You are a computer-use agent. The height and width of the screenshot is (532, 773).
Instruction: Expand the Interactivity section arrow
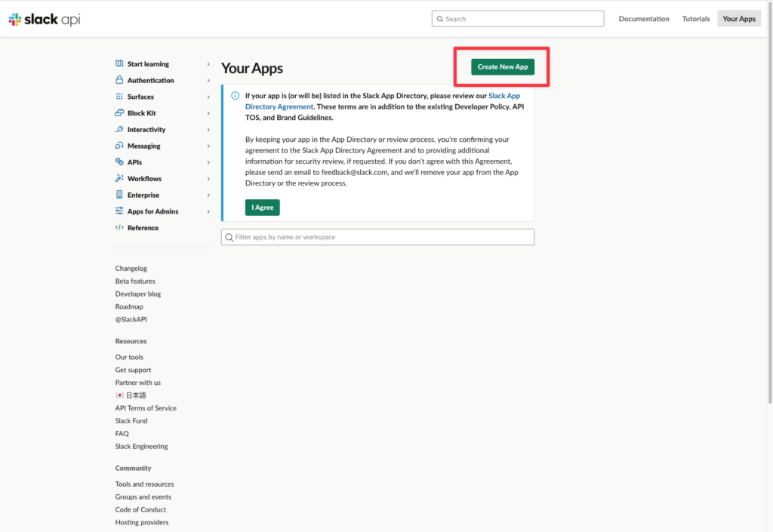(x=208, y=130)
